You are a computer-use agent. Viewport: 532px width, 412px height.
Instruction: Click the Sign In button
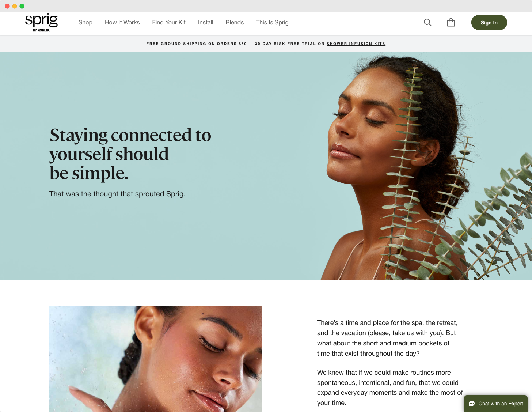(489, 23)
